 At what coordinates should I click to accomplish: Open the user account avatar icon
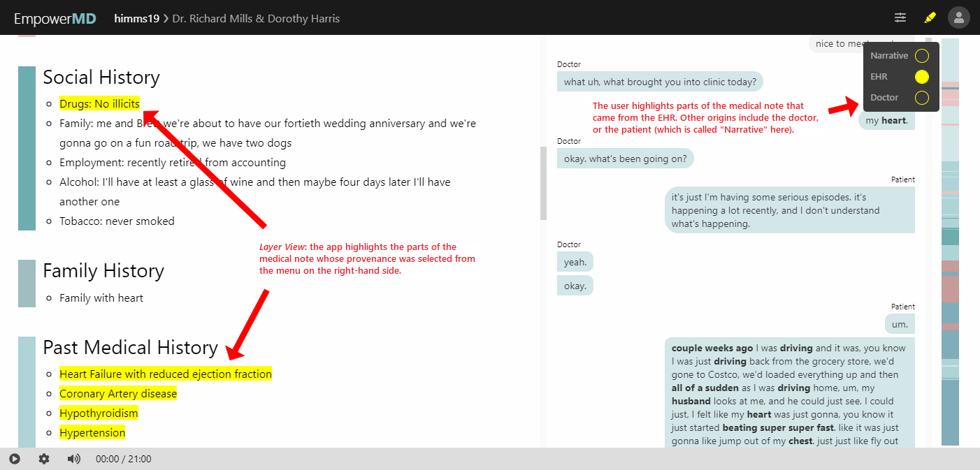pyautogui.click(x=958, y=17)
